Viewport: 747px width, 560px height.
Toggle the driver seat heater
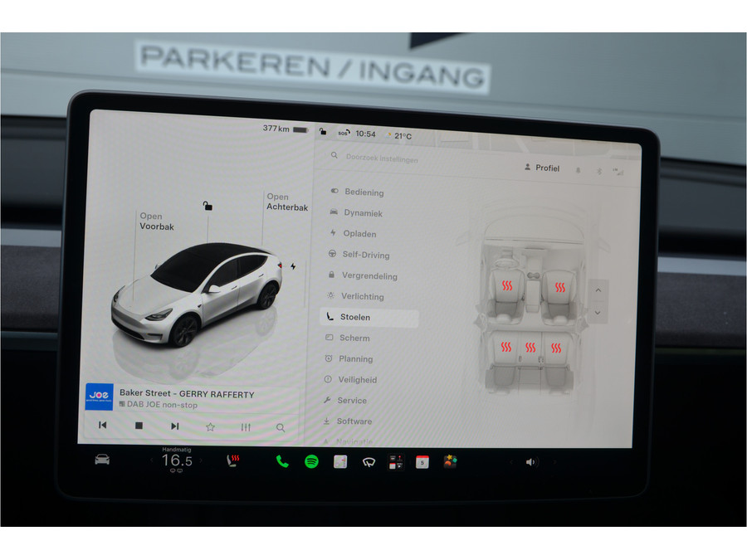pos(507,285)
